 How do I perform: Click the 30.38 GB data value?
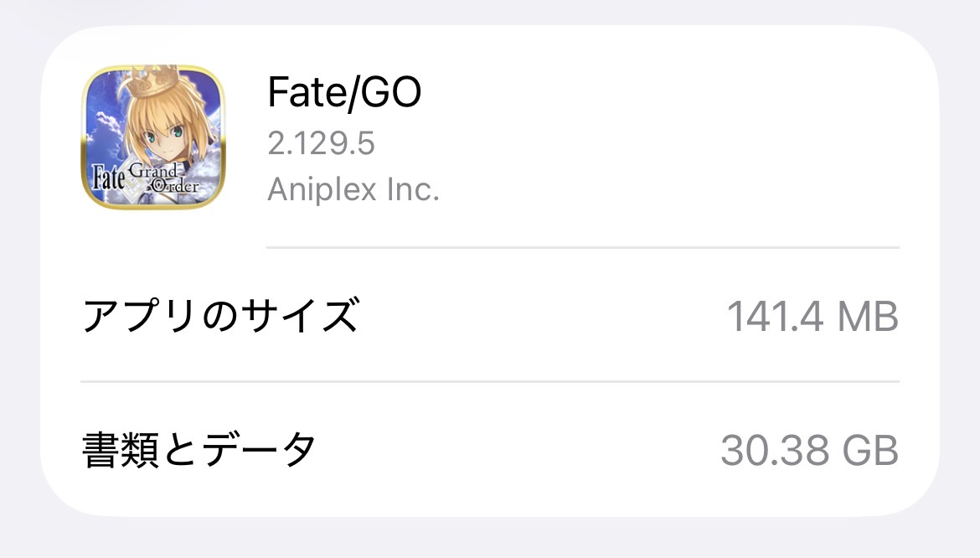point(809,451)
